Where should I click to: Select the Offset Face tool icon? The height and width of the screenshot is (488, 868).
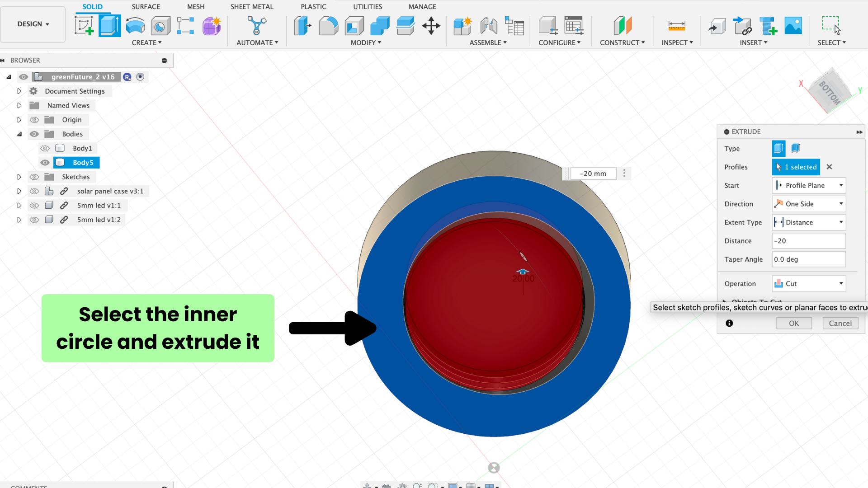coord(406,26)
